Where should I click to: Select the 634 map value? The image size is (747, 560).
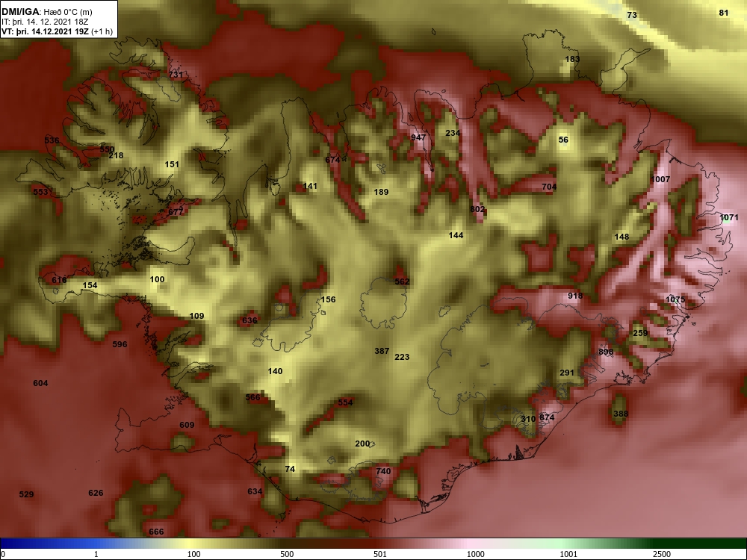[255, 491]
